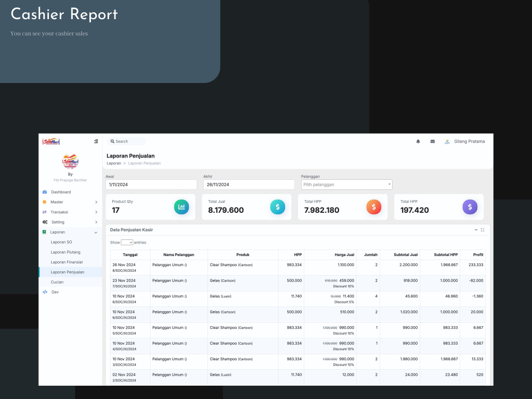Click the Gilang Pratama username

point(469,142)
